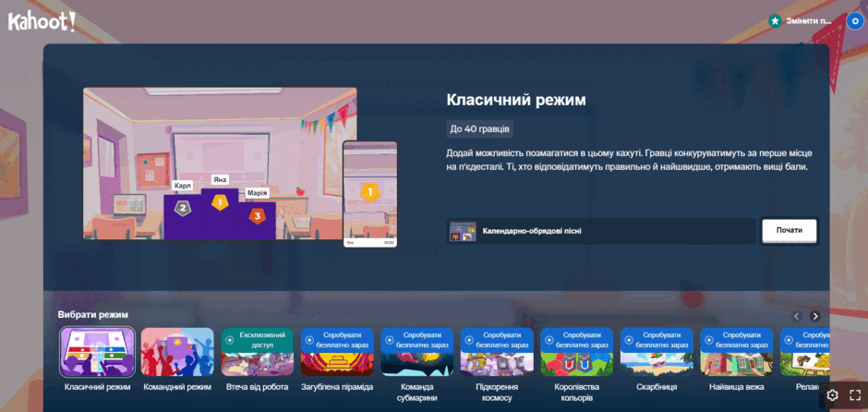
Task: Click Ексклюзивний доступ badge on Втеча від робота
Action: (257, 340)
